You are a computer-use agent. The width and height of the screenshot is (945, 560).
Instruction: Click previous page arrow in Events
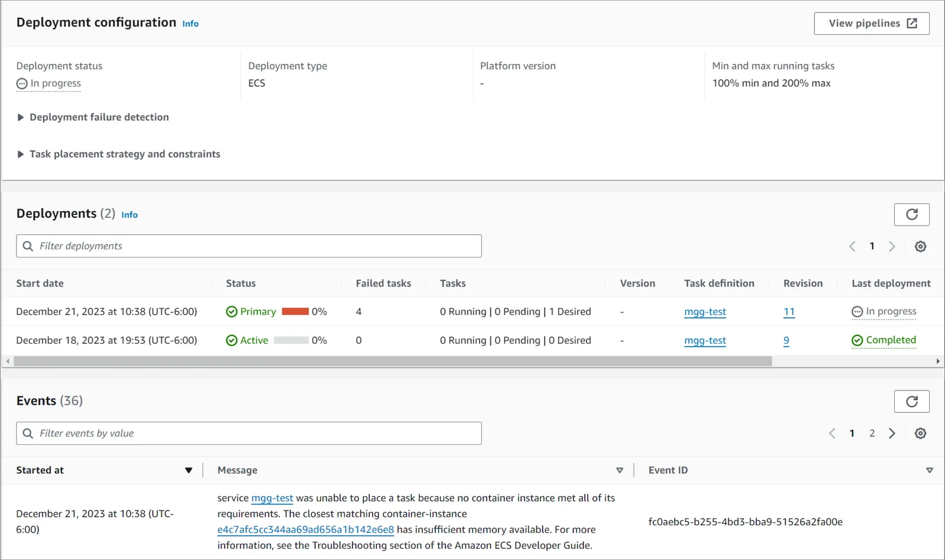click(832, 434)
